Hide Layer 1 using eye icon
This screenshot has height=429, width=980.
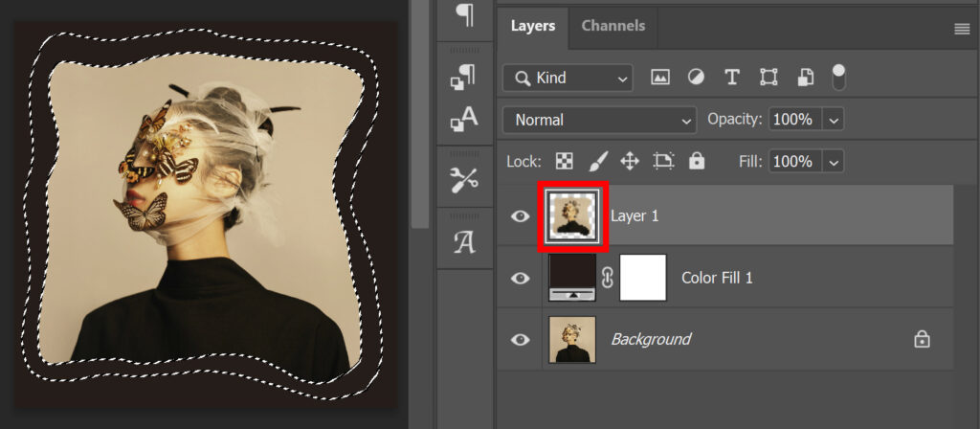point(520,216)
